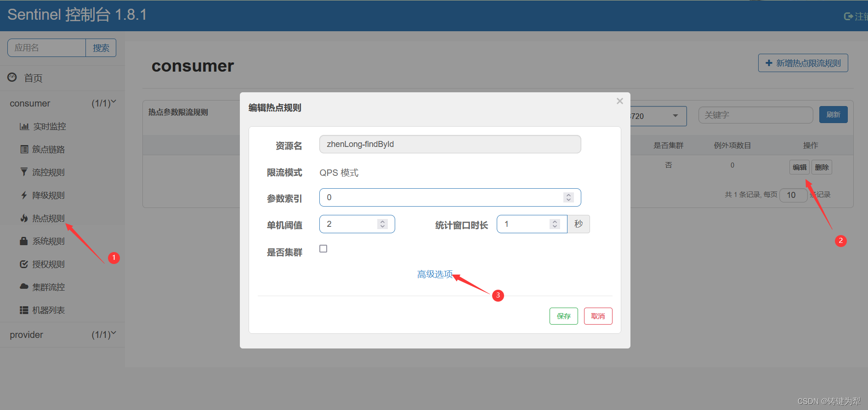The width and height of the screenshot is (868, 410).
Task: Click the filter icon for 流控规则
Action: 24,172
